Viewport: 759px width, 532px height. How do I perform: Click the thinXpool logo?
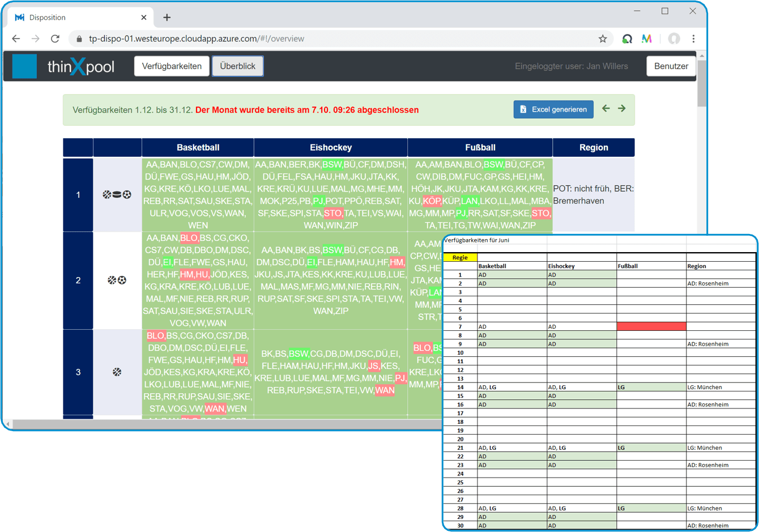68,66
